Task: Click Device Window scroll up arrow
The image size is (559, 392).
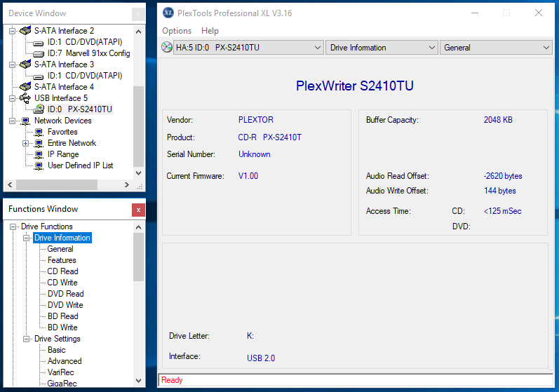Action: click(139, 32)
